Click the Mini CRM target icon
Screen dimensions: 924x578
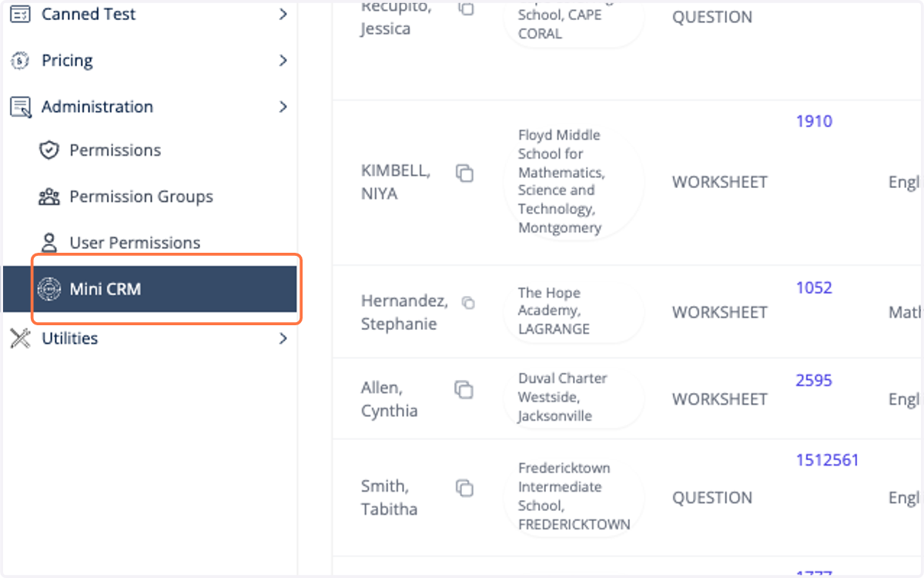pyautogui.click(x=49, y=289)
